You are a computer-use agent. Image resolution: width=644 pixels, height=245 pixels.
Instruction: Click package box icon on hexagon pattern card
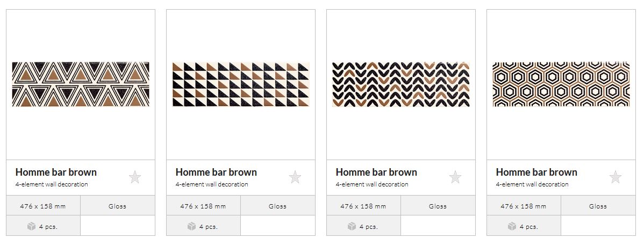point(512,226)
